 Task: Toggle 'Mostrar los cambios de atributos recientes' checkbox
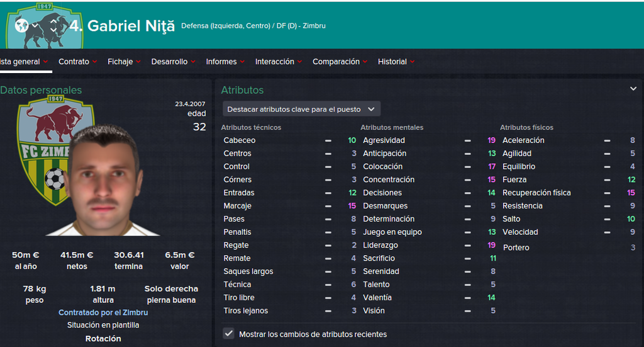[229, 333]
